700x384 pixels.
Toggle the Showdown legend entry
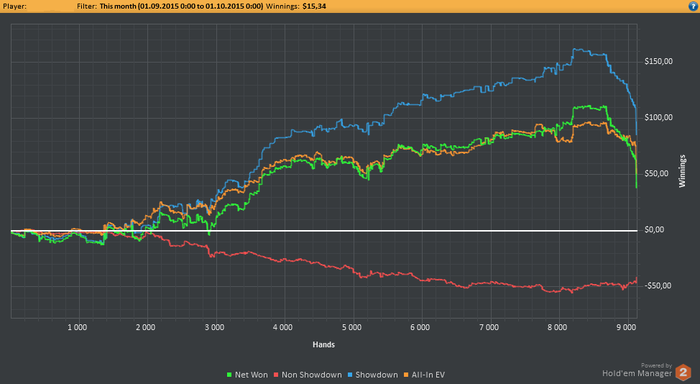pos(372,375)
